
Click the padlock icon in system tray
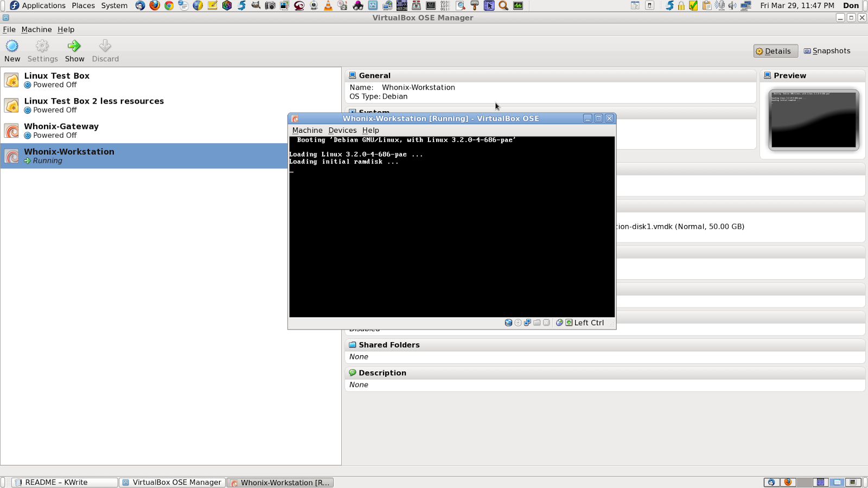pyautogui.click(x=681, y=5)
